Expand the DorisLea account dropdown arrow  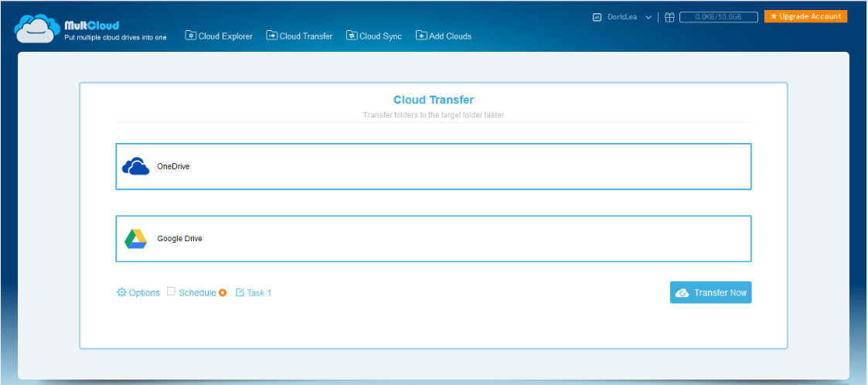648,17
